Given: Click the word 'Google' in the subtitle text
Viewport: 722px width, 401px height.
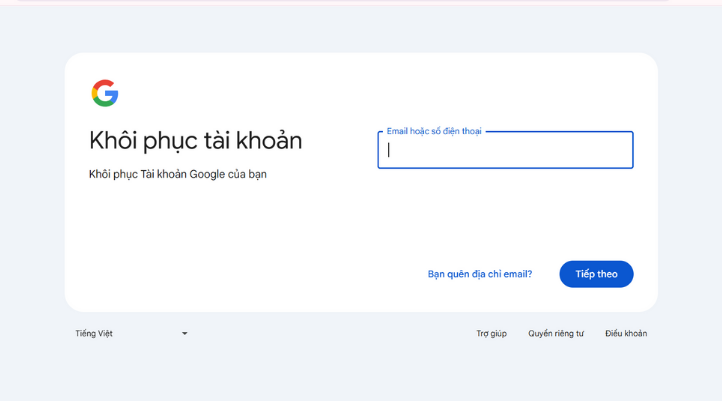Looking at the screenshot, I should click(x=206, y=174).
